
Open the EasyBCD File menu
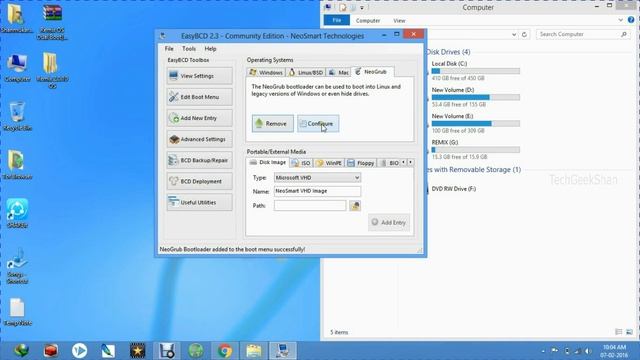click(x=169, y=49)
